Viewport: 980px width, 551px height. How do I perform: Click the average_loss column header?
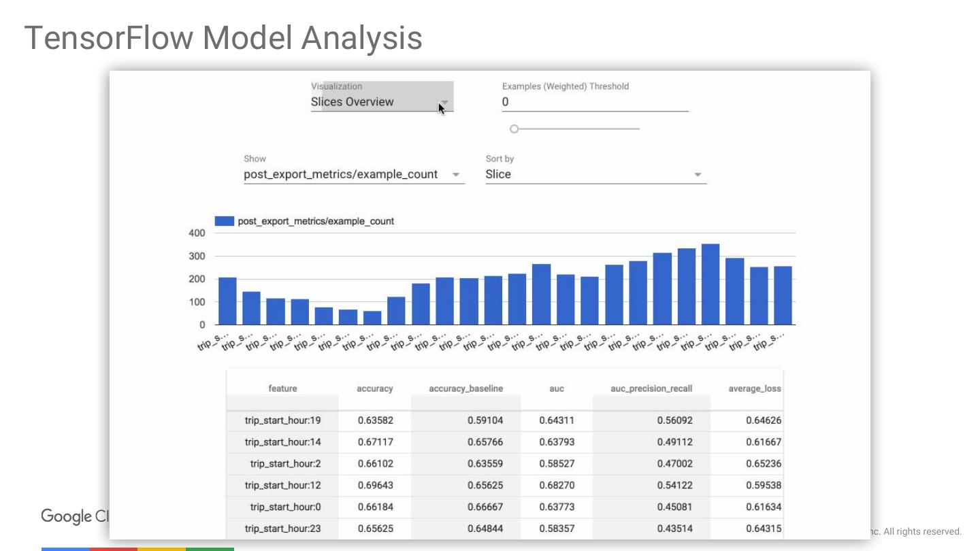(x=754, y=388)
